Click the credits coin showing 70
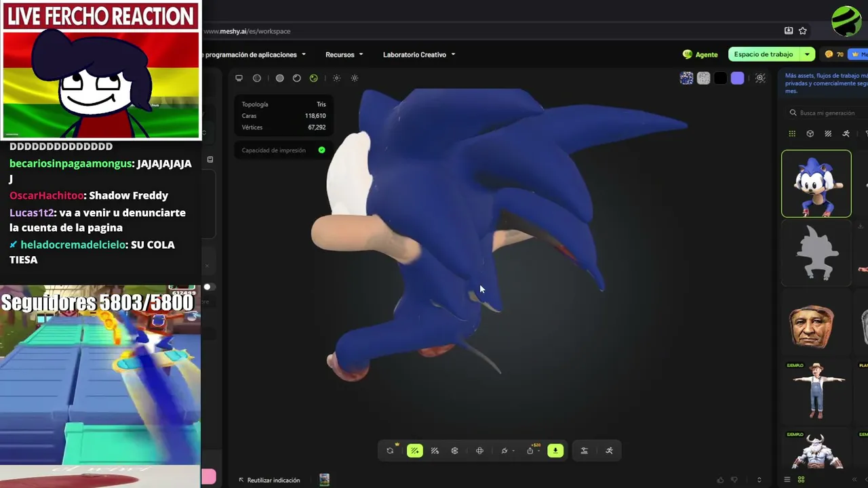The width and height of the screenshot is (868, 488). coord(834,54)
